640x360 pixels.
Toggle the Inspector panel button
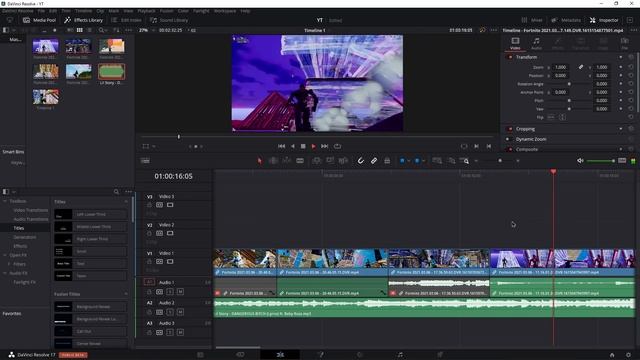pos(604,20)
